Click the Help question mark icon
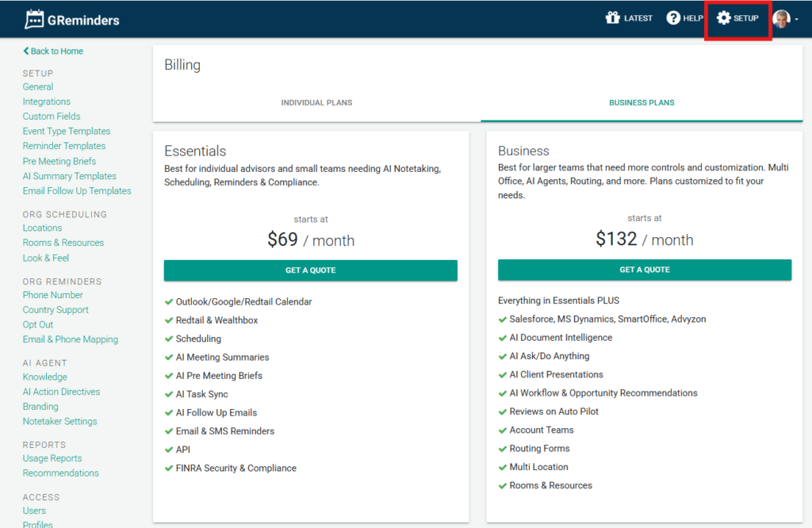This screenshot has height=528, width=812. 672,18
